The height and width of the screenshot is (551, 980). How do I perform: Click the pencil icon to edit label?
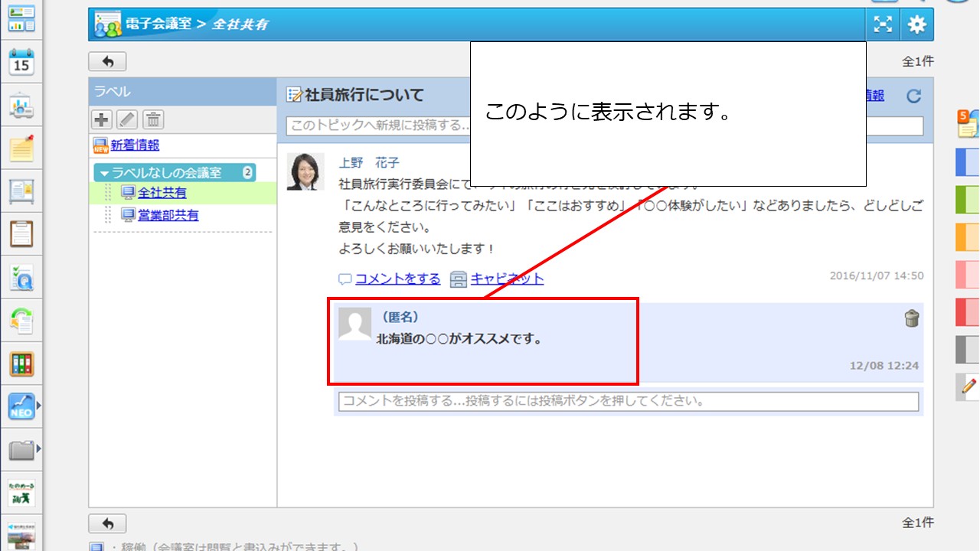[127, 119]
